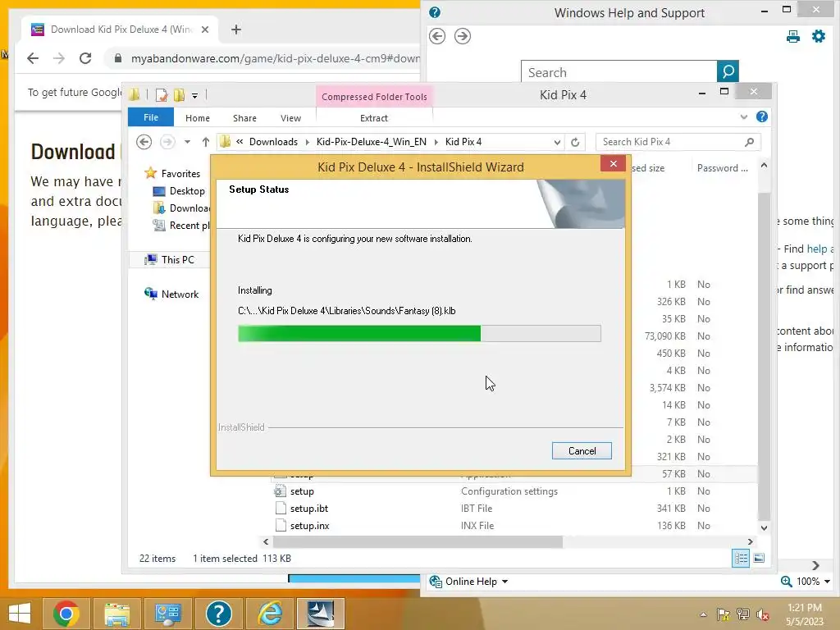Open Help and Support taskbar icon
Image resolution: width=840 pixels, height=630 pixels.
pos(218,614)
